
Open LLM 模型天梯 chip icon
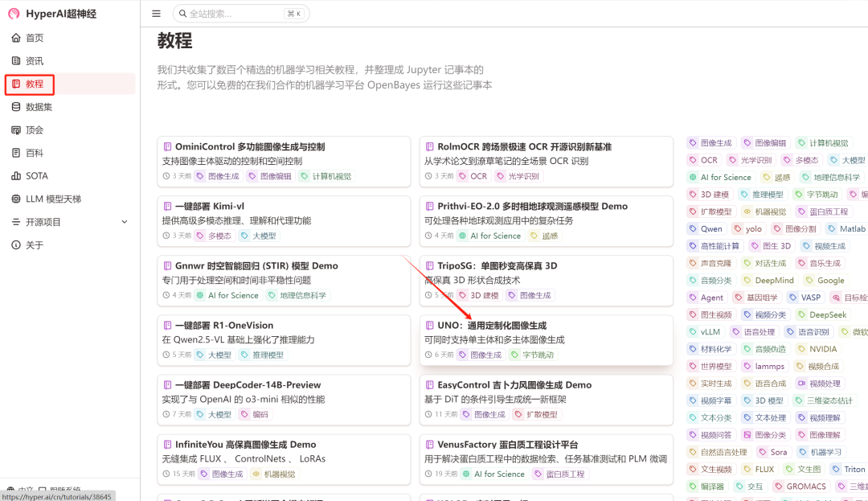pos(16,199)
